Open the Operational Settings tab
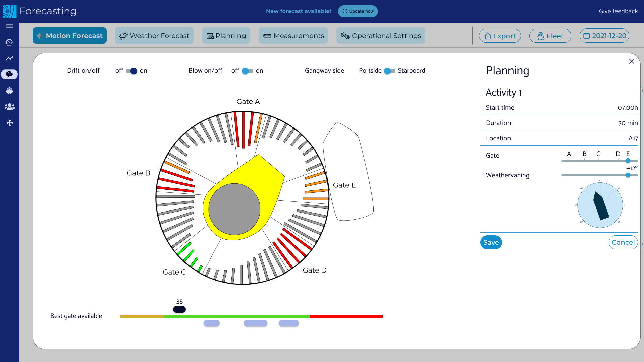 click(x=381, y=36)
